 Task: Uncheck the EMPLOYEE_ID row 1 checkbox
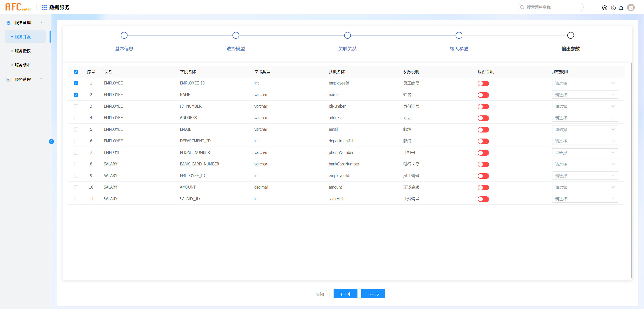tap(76, 83)
